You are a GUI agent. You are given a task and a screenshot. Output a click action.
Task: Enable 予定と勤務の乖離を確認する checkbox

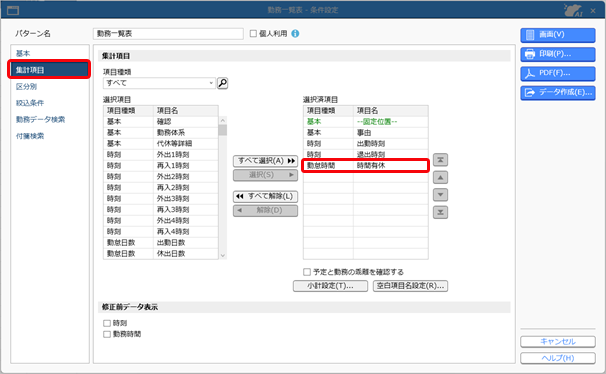pos(307,272)
